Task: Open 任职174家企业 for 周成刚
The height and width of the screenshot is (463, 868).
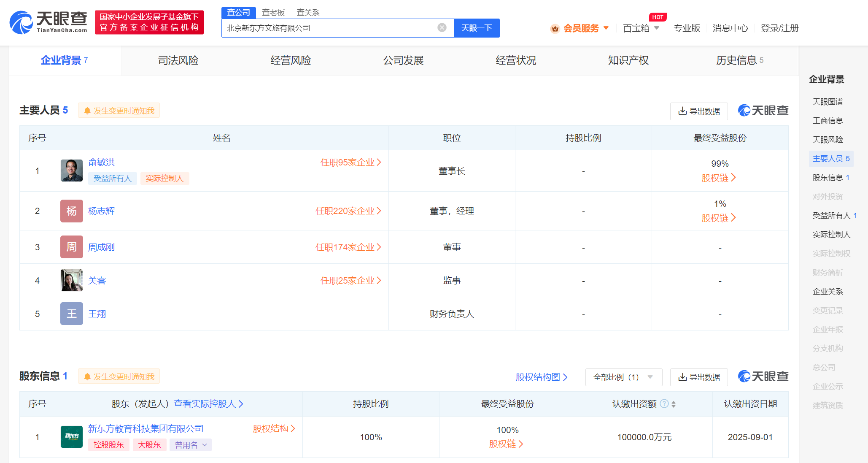Action: tap(348, 247)
